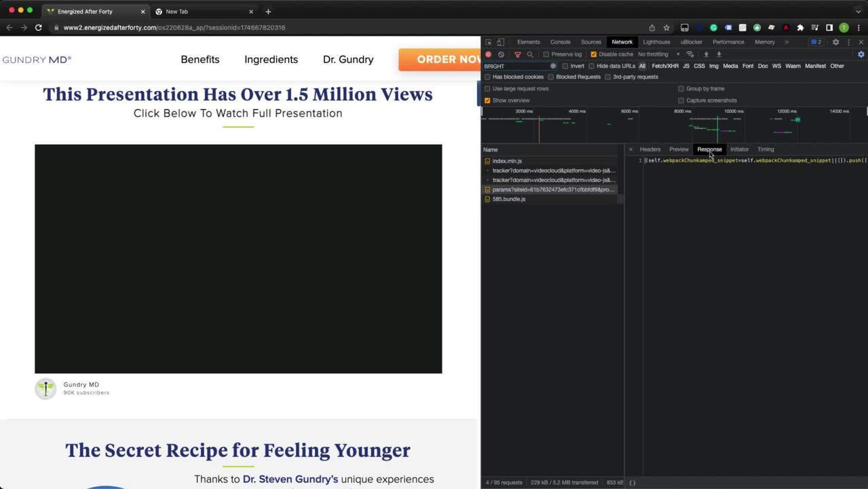This screenshot has width=868, height=489.
Task: Reload the current page
Action: [39, 28]
